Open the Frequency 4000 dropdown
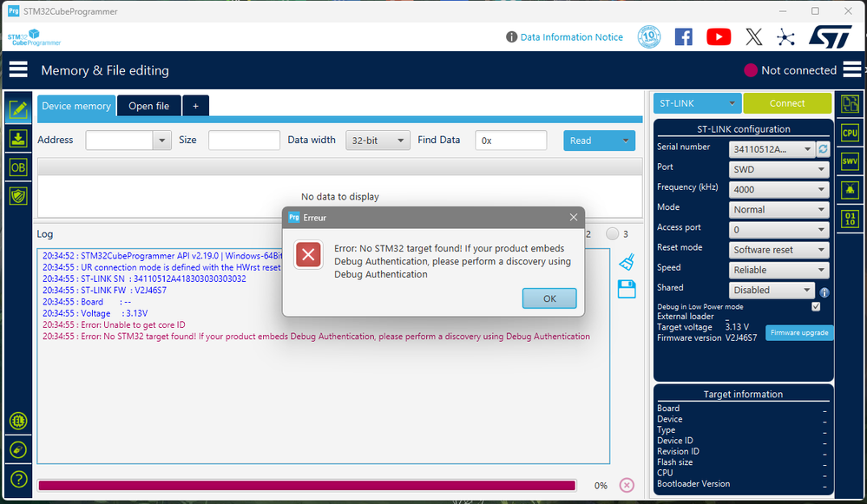This screenshot has height=504, width=867. click(778, 190)
